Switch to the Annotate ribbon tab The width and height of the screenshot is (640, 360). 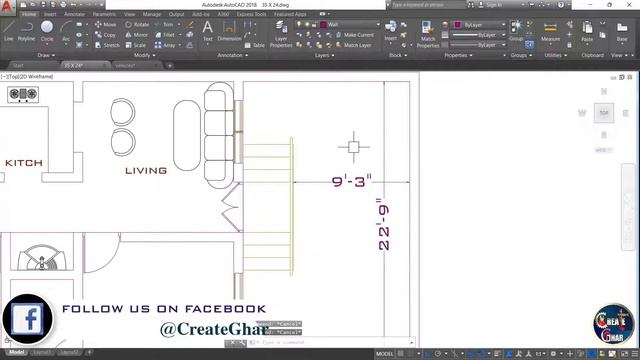[74, 14]
